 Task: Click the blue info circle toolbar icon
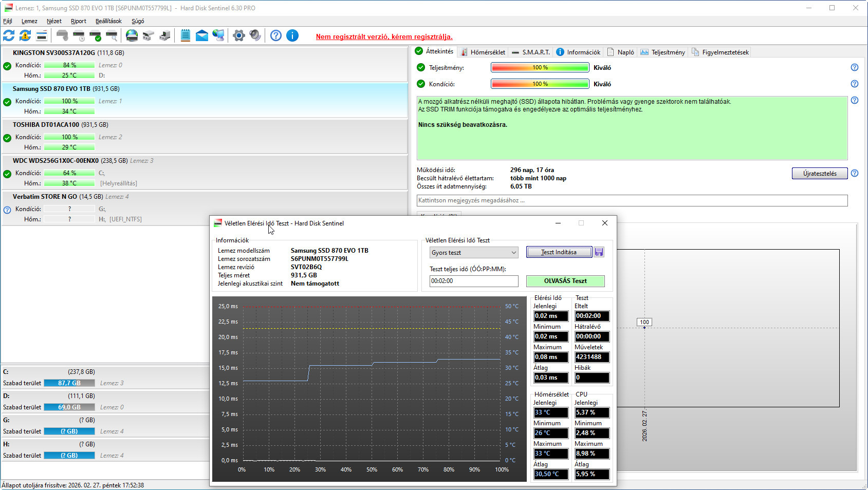point(292,35)
